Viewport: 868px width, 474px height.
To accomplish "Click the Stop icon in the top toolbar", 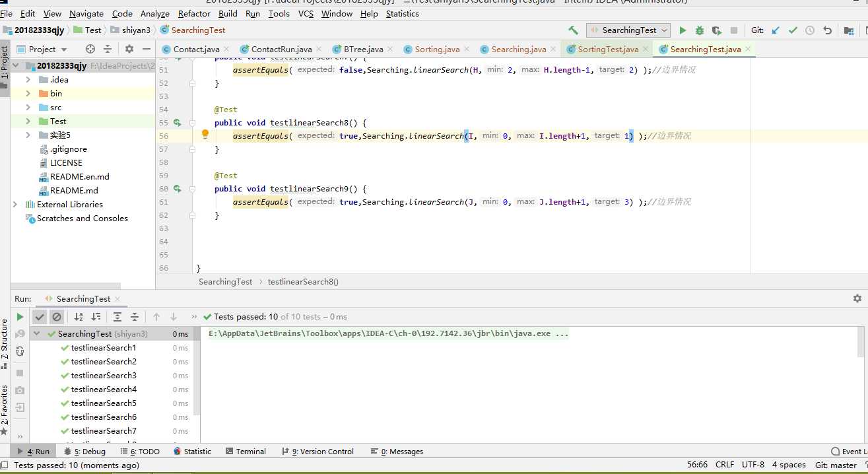I will pyautogui.click(x=734, y=30).
